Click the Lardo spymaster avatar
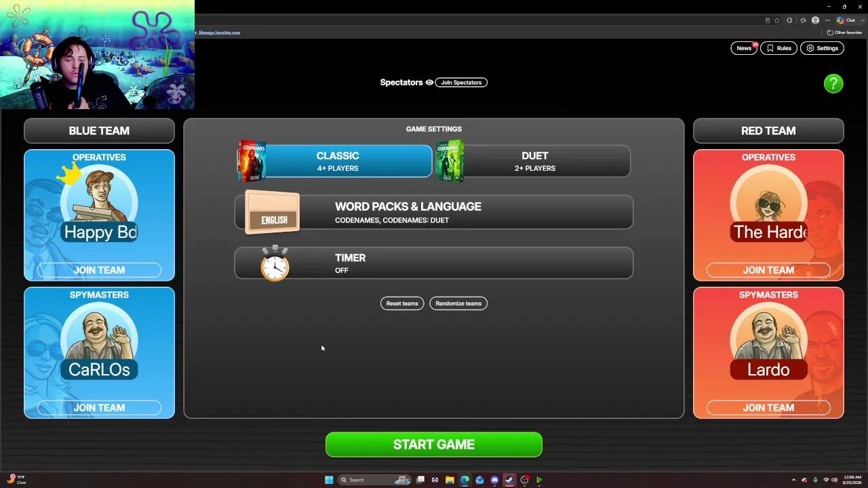Screen dimensions: 868x488 pyautogui.click(x=768, y=340)
